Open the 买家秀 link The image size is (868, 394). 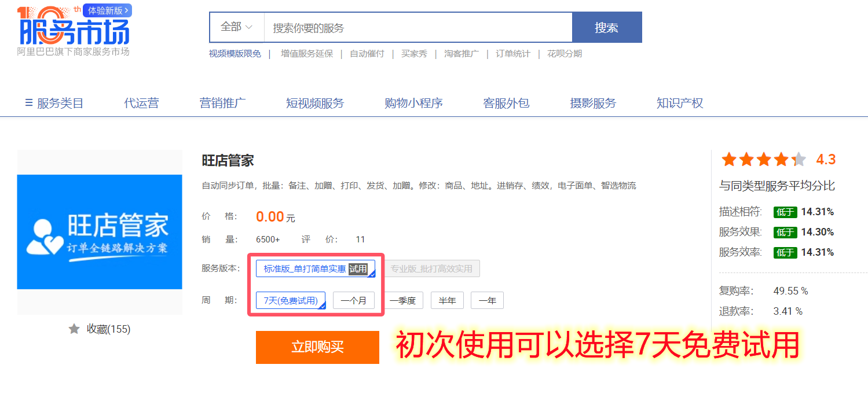pos(414,54)
